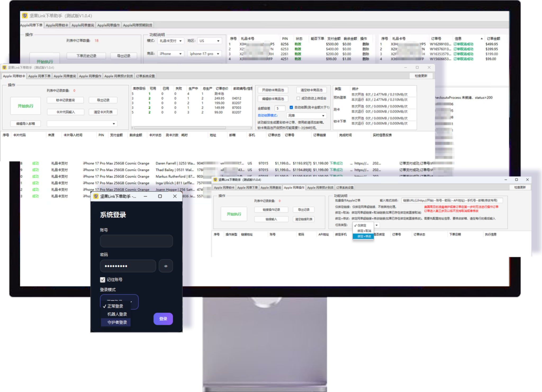Click 清空链接列表 button
542x392 pixels.
304,219
